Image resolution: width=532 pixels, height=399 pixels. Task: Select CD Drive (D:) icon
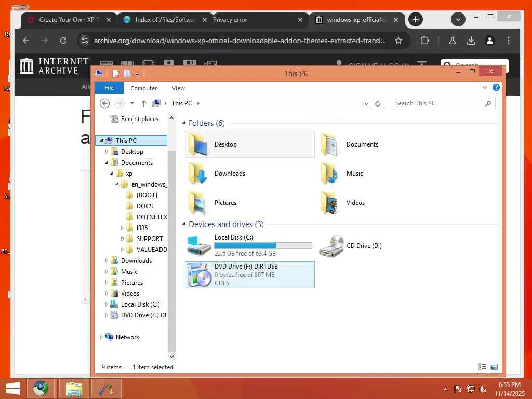click(x=331, y=246)
